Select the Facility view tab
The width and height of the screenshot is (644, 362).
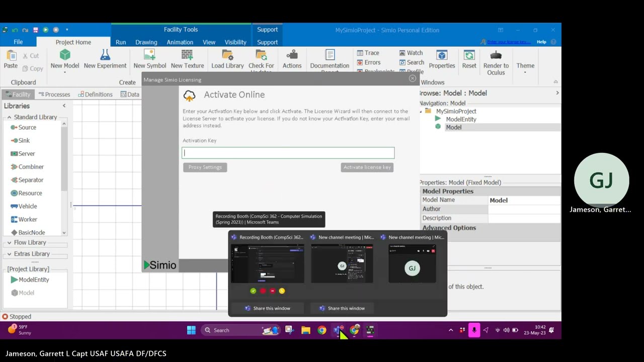pyautogui.click(x=17, y=95)
